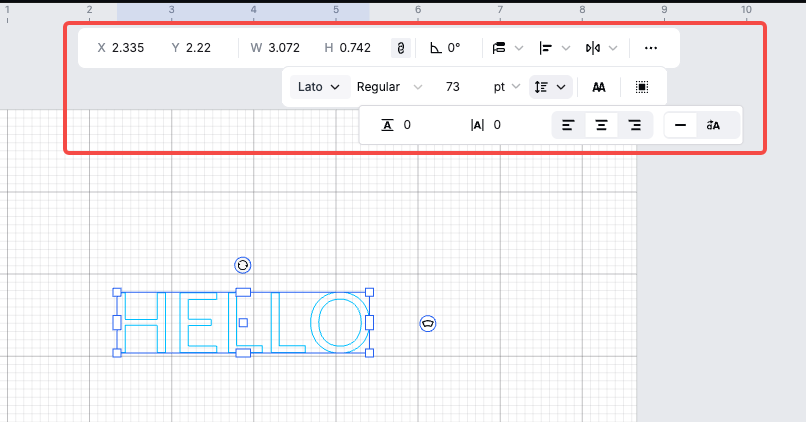Click the AA letter case icon
Screen dimensions: 806x422
coord(599,87)
